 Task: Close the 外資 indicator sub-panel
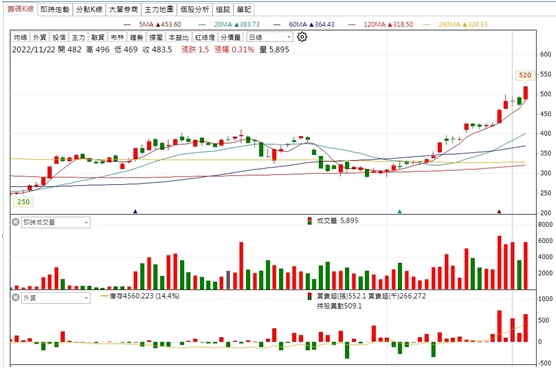click(x=16, y=297)
